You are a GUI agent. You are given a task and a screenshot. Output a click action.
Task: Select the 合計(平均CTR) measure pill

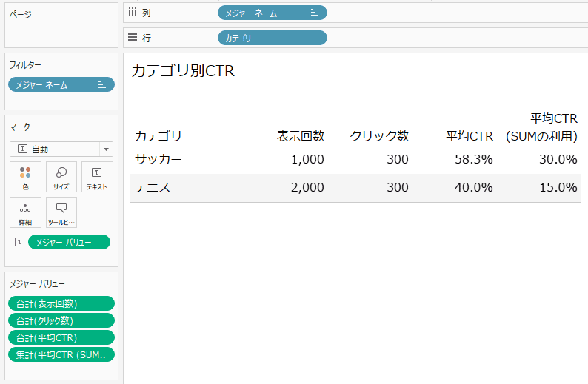tap(61, 337)
